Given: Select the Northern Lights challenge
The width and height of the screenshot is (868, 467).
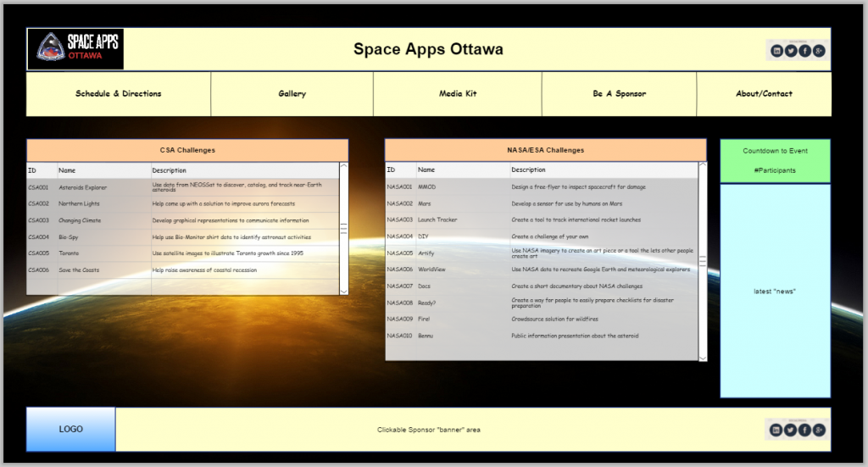Looking at the screenshot, I should coord(80,203).
